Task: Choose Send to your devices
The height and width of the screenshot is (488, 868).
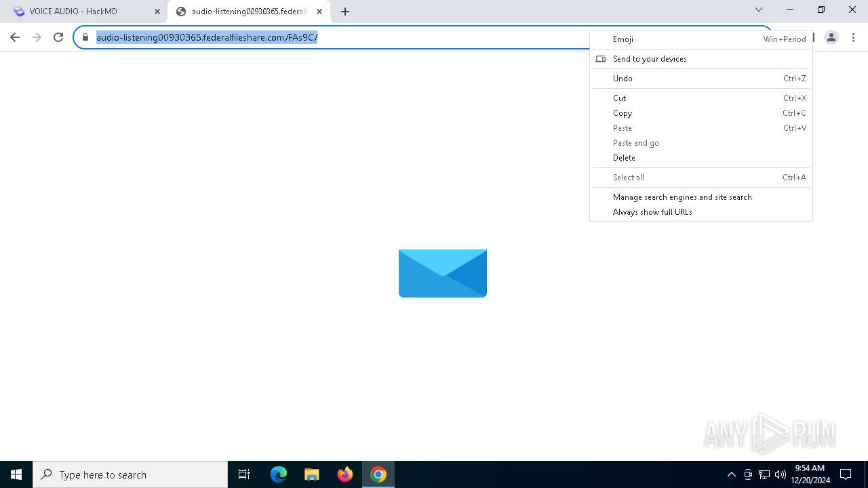Action: pyautogui.click(x=701, y=59)
